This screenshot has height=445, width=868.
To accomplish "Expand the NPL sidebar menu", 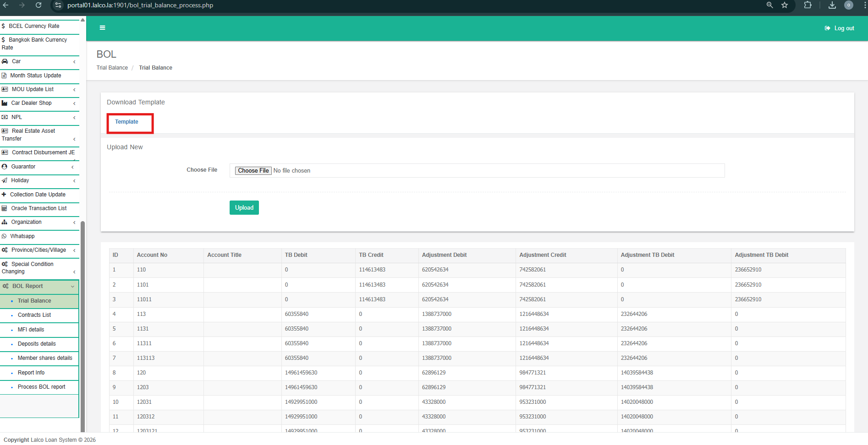I will [39, 117].
